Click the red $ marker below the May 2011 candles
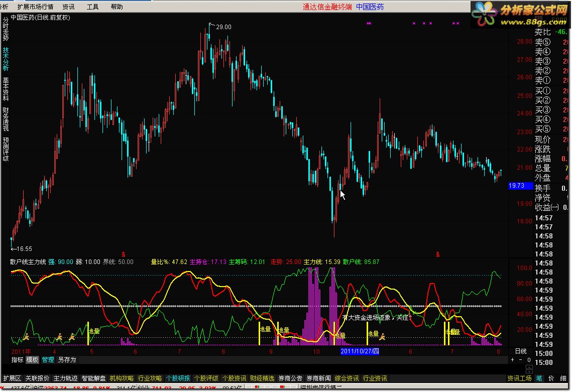 pyautogui.click(x=124, y=254)
